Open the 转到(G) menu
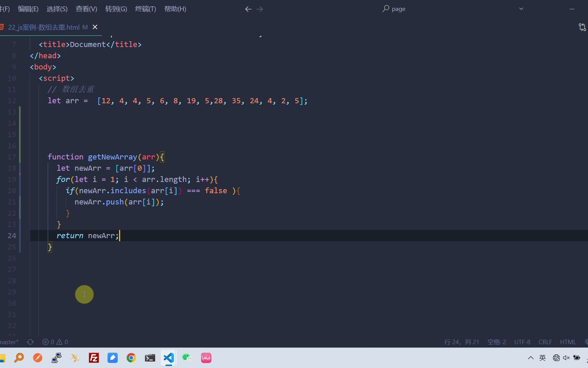 point(116,9)
